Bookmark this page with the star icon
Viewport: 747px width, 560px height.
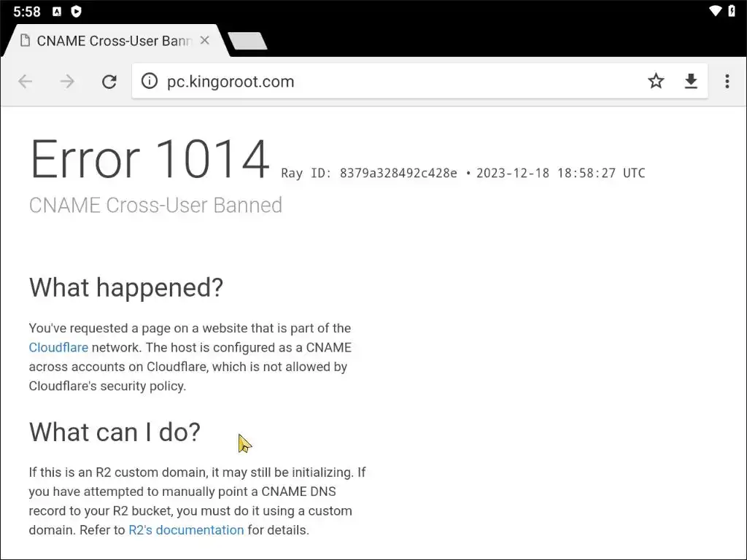click(x=656, y=81)
